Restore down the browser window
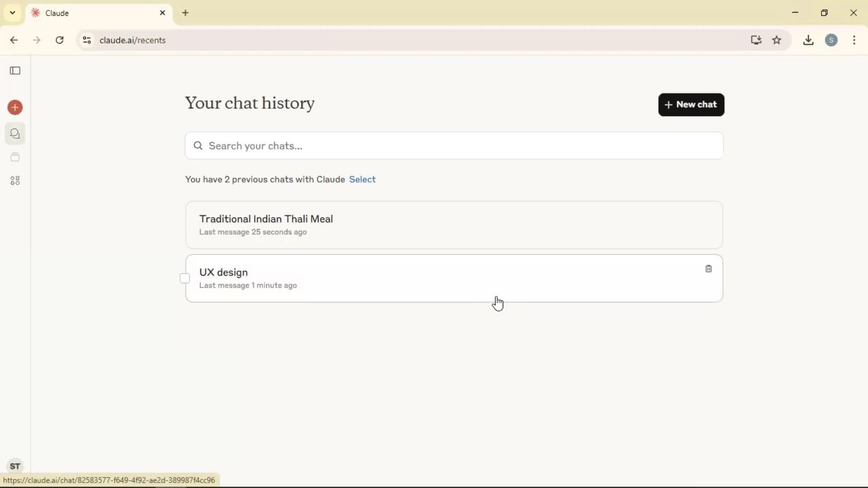 point(824,13)
